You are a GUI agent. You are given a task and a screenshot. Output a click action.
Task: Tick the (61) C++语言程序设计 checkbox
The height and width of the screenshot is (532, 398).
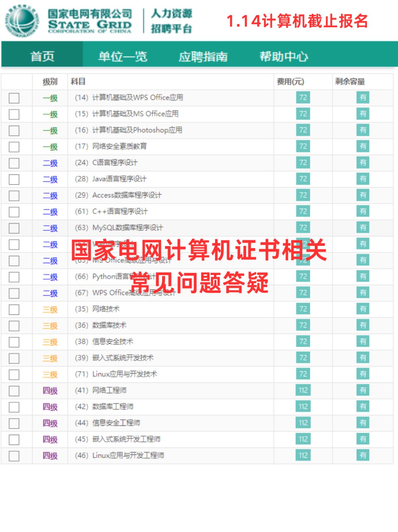(14, 212)
